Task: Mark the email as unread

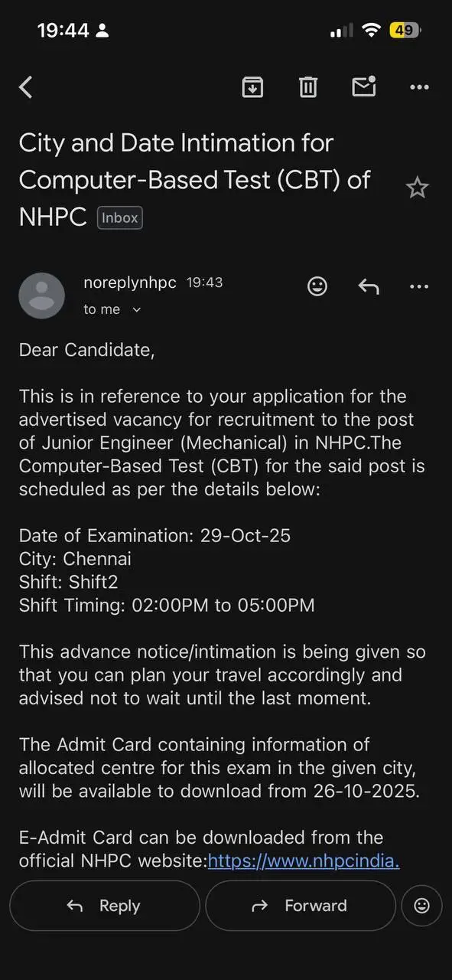Action: pyautogui.click(x=363, y=87)
